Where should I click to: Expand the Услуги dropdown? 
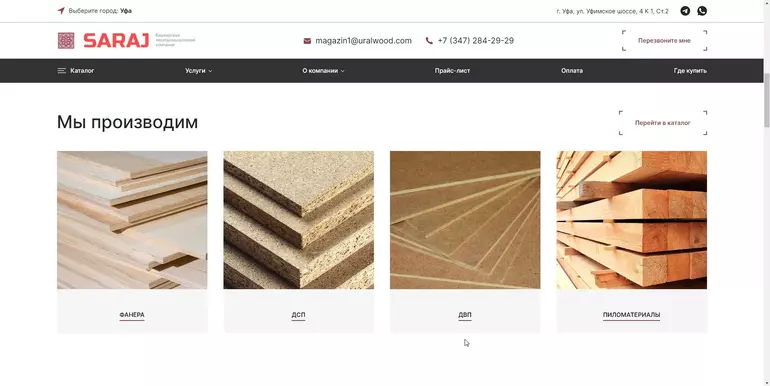pyautogui.click(x=198, y=71)
